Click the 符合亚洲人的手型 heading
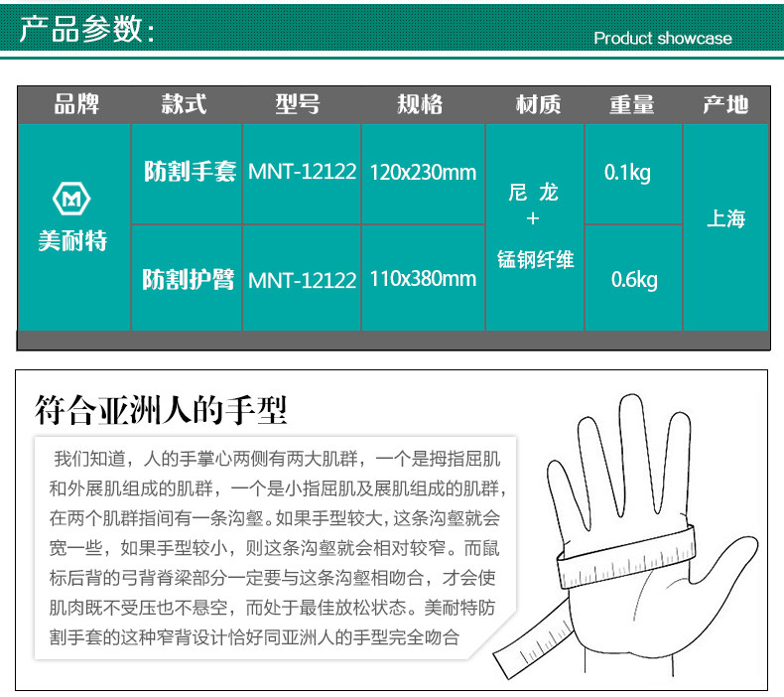784x697 pixels. click(x=161, y=410)
